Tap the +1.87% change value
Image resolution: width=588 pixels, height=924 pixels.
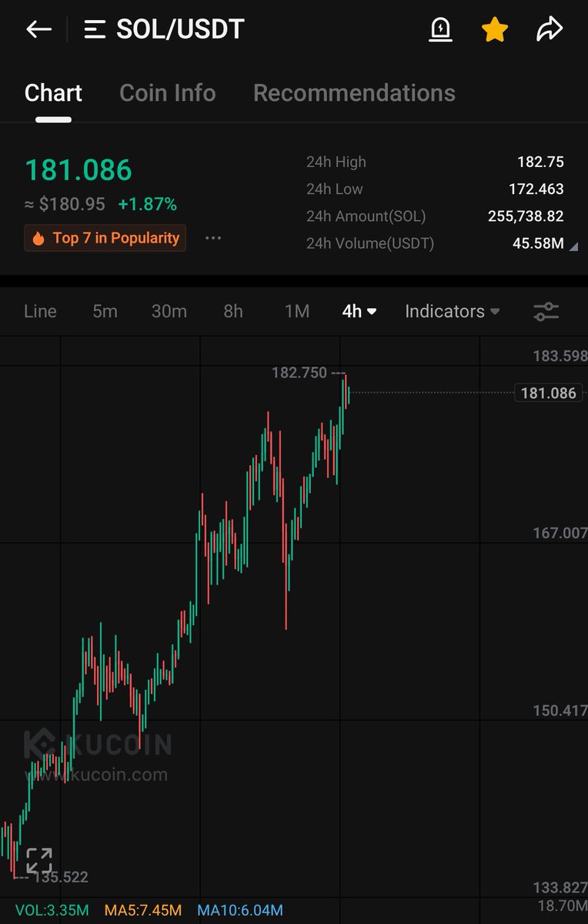[x=147, y=204]
